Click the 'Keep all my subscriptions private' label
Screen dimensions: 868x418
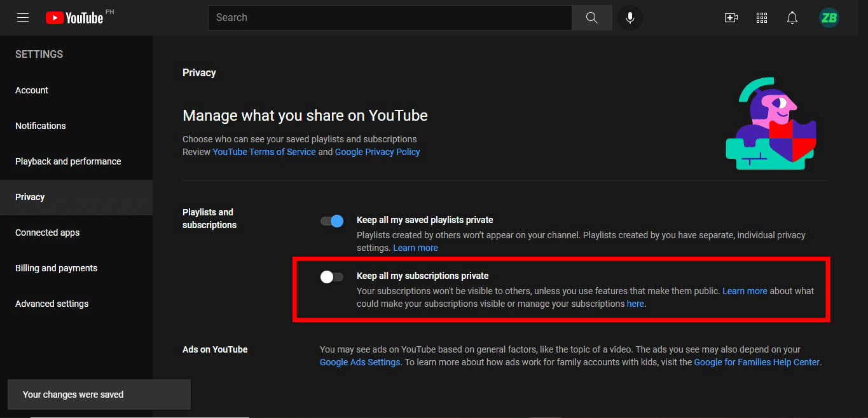(x=422, y=276)
